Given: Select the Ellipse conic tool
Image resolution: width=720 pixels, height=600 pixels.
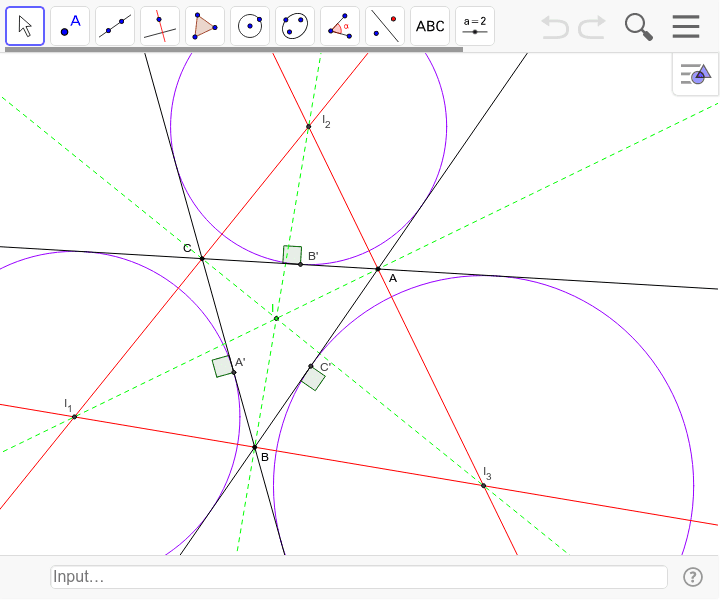Looking at the screenshot, I should tap(295, 26).
